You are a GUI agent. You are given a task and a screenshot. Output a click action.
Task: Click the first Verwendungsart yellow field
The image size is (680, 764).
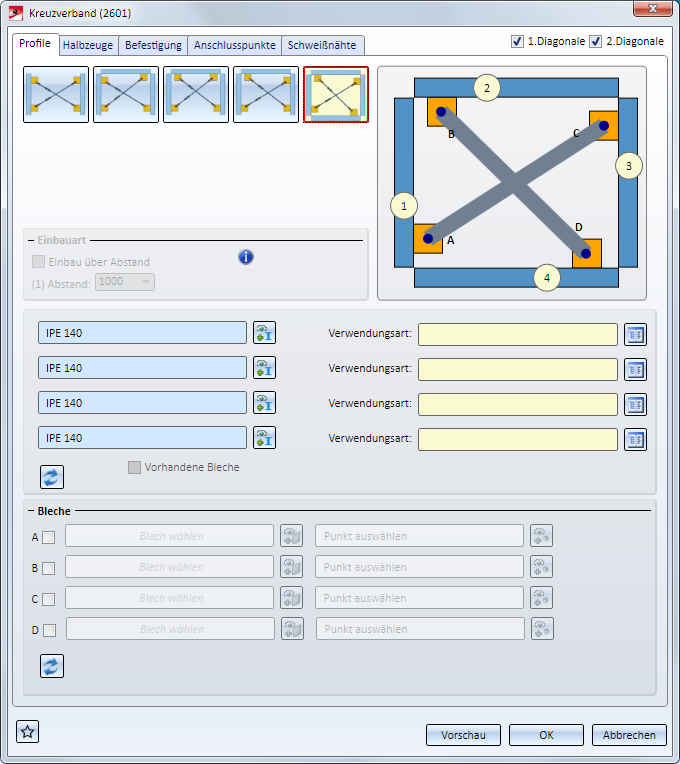(x=518, y=334)
